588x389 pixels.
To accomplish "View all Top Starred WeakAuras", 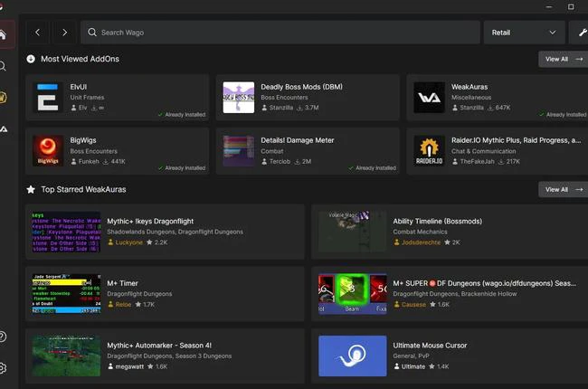I will (564, 190).
